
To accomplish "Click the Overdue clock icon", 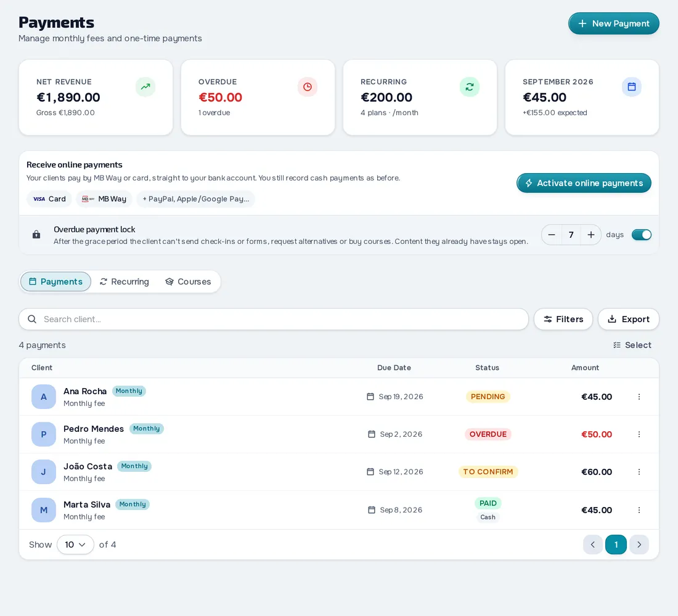I will (308, 87).
